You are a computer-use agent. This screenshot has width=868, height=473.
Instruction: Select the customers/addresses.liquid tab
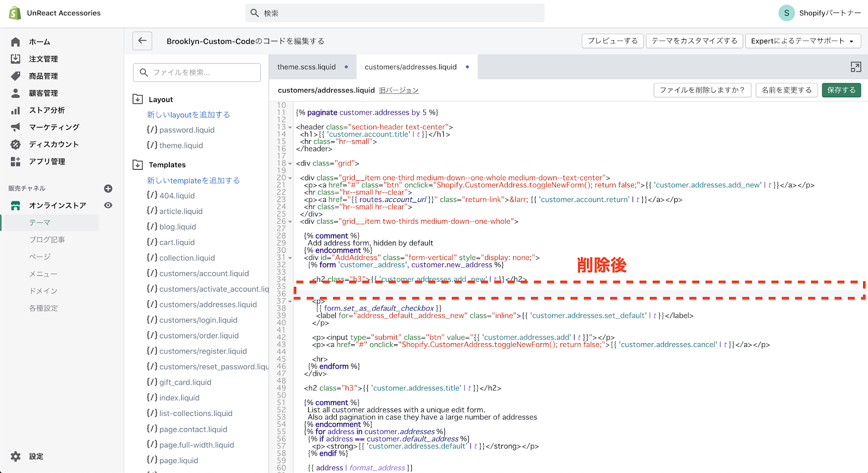[x=411, y=67]
